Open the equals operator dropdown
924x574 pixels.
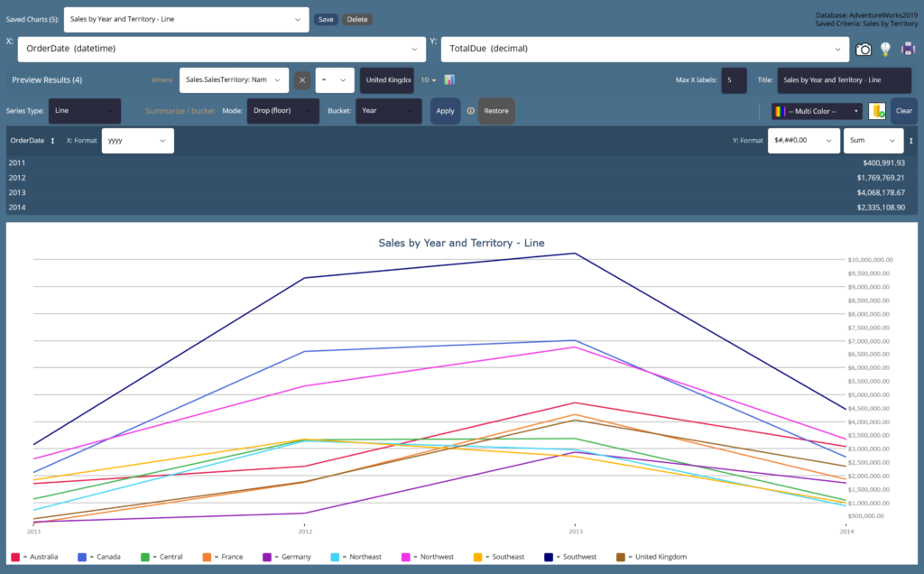(335, 80)
